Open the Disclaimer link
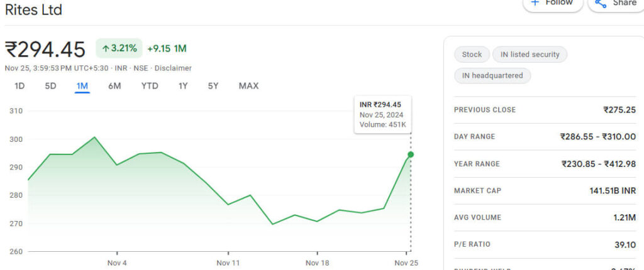This screenshot has height=270, width=644. [x=173, y=68]
